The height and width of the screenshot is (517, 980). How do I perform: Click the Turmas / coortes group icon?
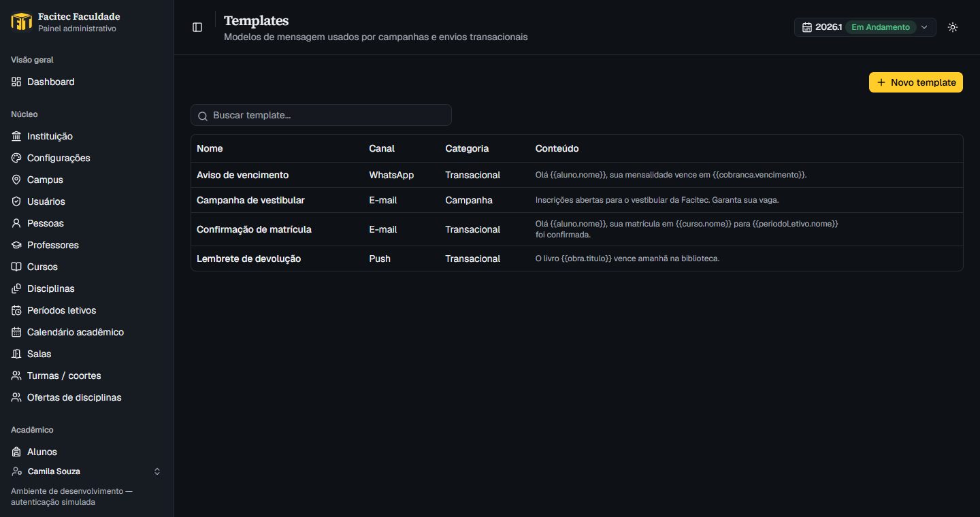[16, 376]
